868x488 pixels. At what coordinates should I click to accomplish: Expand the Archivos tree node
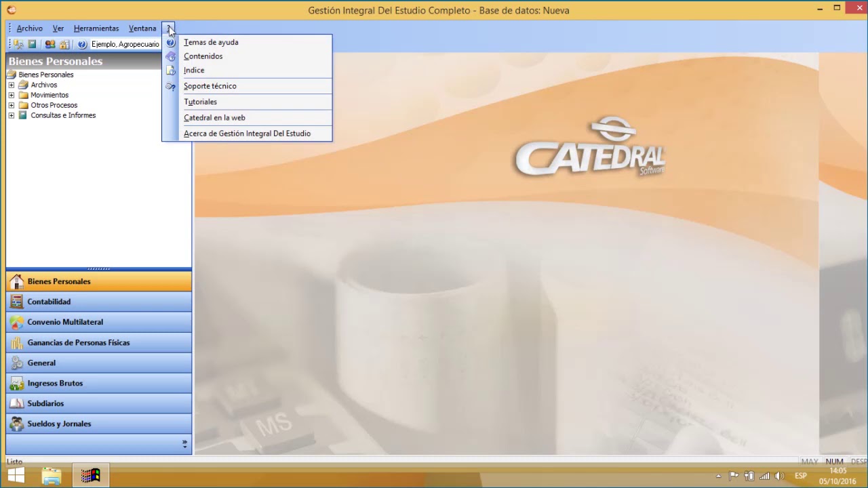11,85
